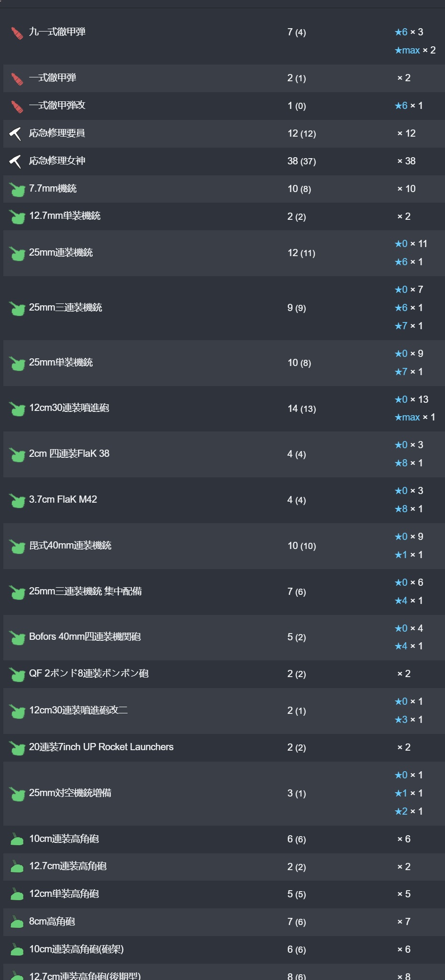The image size is (445, 980).
Task: Click the 12cm単装高角砲 equipment name
Action: coord(64,894)
